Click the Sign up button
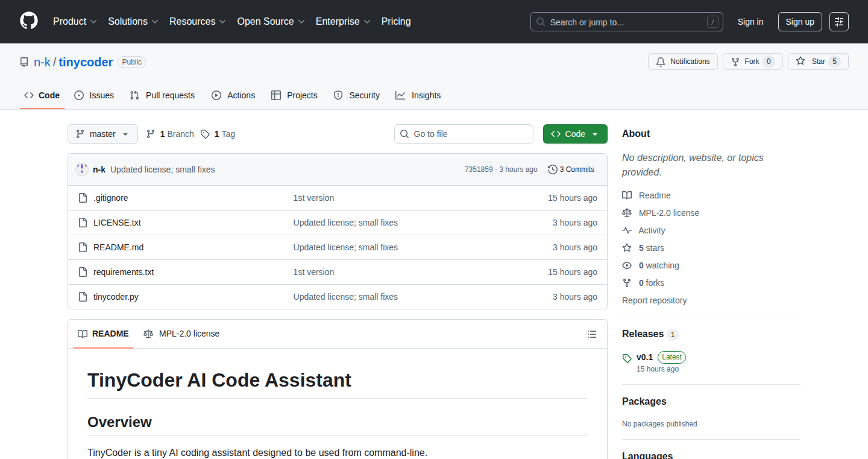Image resolution: width=868 pixels, height=459 pixels. click(x=800, y=22)
